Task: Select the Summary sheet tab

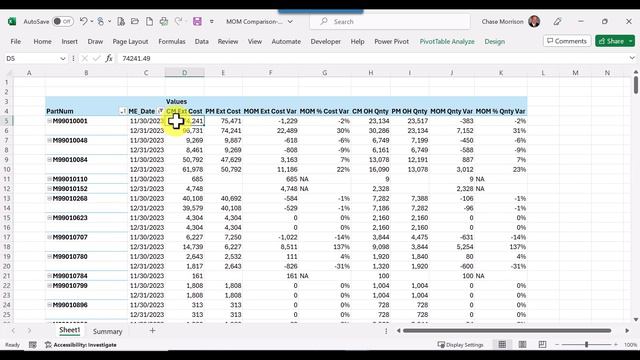Action: 107,331
